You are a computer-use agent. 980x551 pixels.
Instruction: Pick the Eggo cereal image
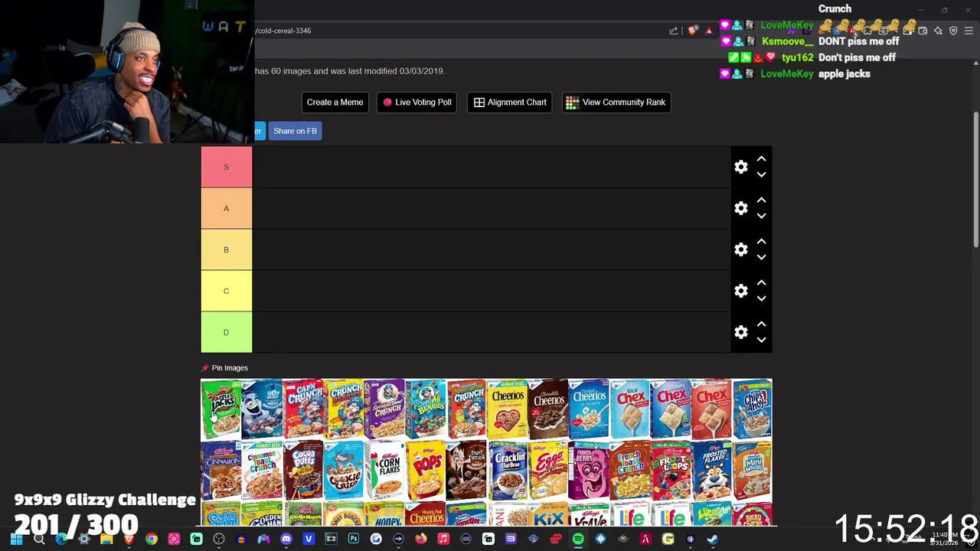[547, 471]
